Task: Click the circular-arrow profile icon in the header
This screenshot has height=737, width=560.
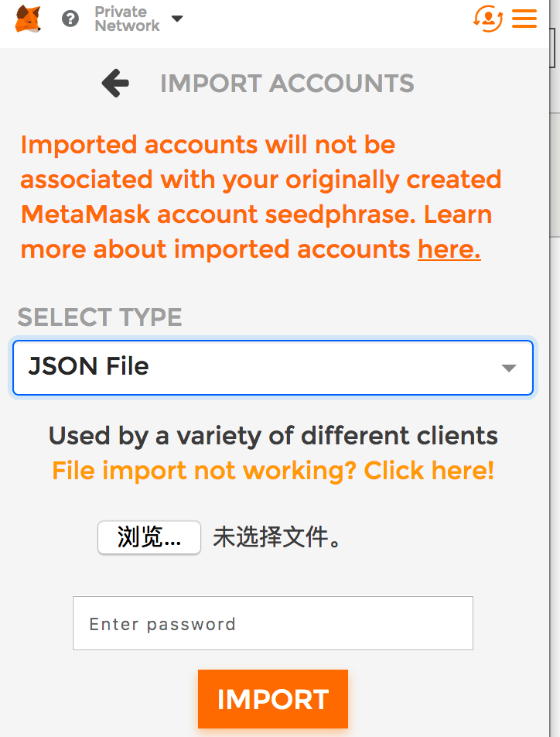Action: pyautogui.click(x=488, y=18)
